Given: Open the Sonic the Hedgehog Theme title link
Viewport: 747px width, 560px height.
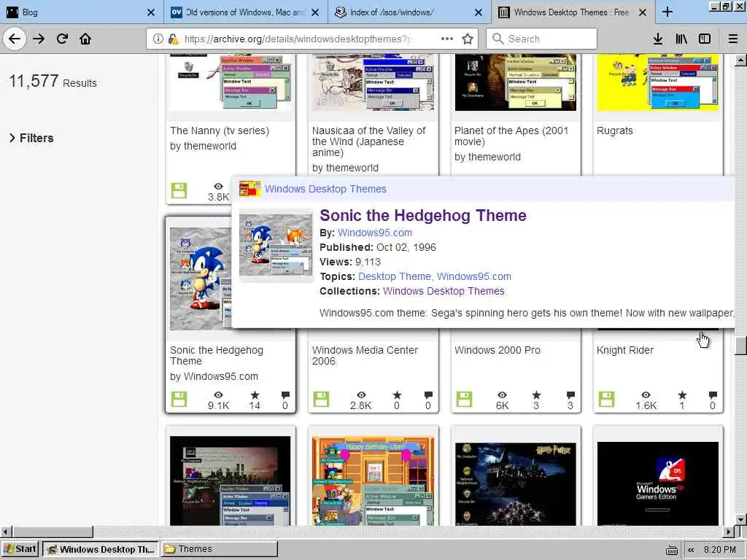Looking at the screenshot, I should point(423,215).
